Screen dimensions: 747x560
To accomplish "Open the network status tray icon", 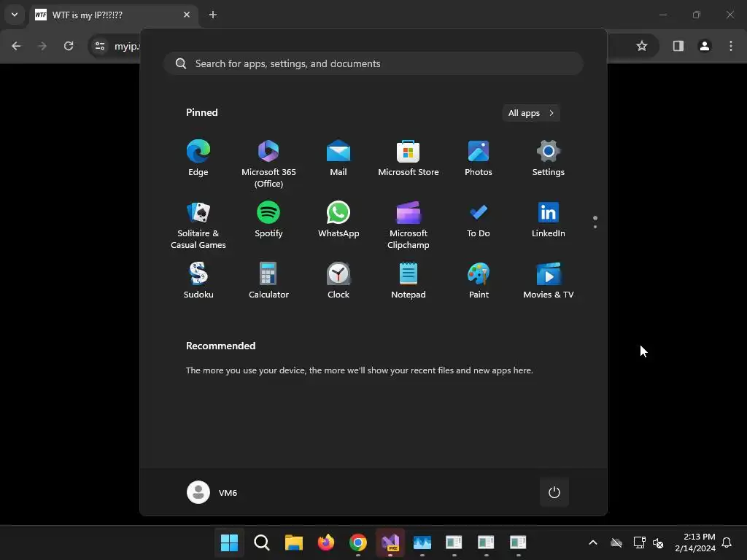I will pyautogui.click(x=639, y=542).
